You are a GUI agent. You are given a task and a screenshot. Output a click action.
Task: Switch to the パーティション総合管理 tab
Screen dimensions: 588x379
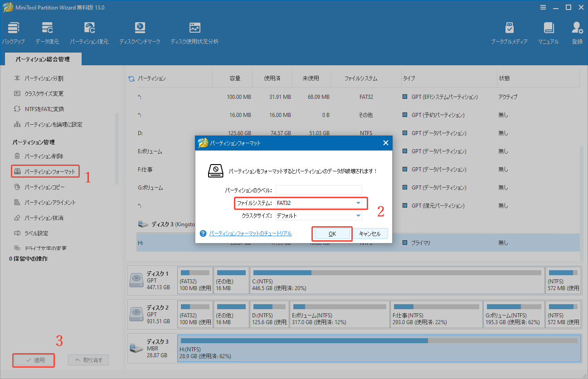click(43, 58)
